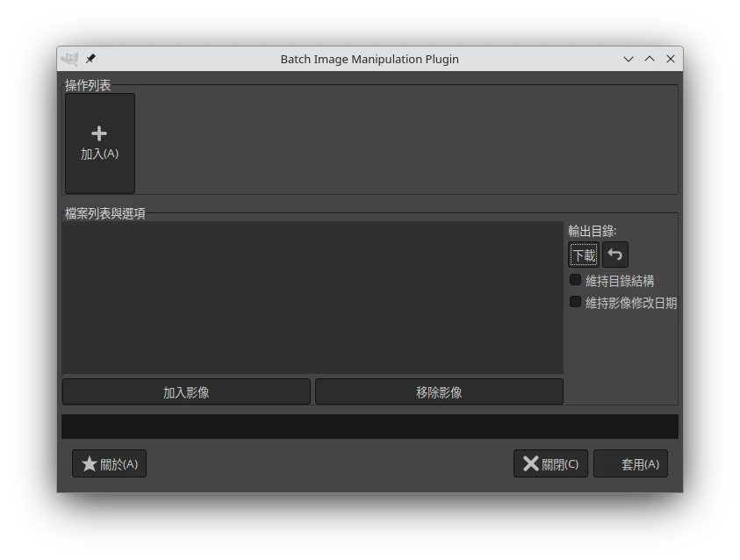Open the 移除影像 remove-images menu

pos(439,391)
